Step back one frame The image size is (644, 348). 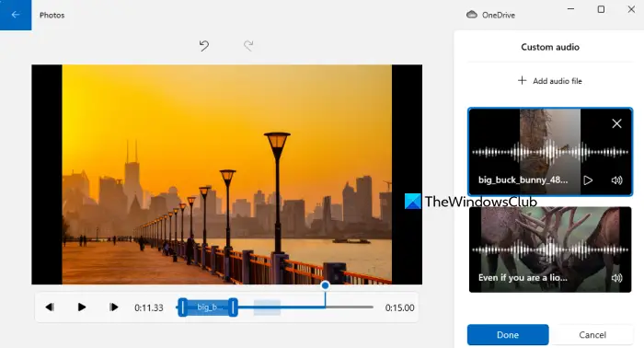pyautogui.click(x=50, y=307)
